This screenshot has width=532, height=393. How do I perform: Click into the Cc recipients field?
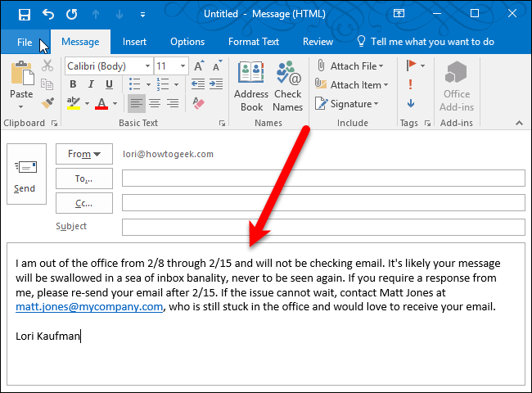pyautogui.click(x=323, y=202)
